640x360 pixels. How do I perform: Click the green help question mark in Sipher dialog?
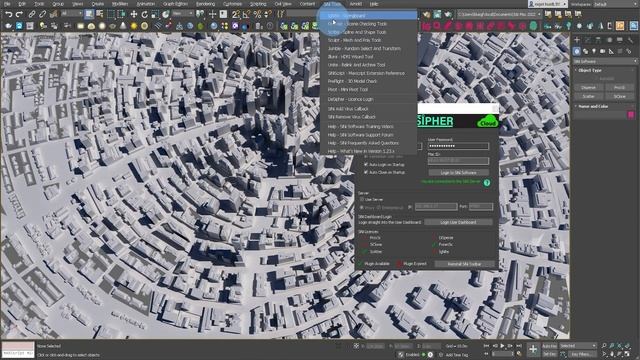click(x=487, y=182)
